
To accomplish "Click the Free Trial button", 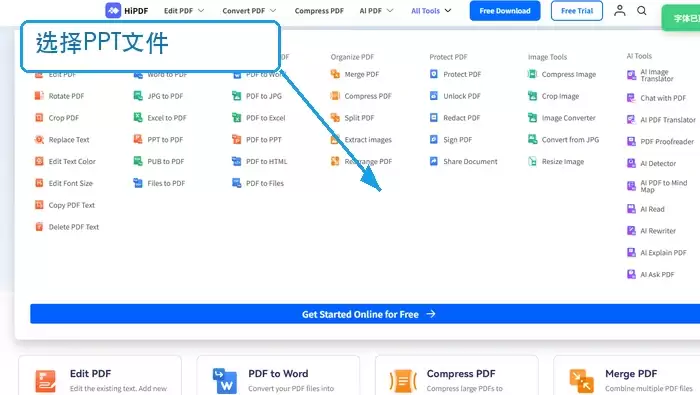I will pyautogui.click(x=577, y=11).
